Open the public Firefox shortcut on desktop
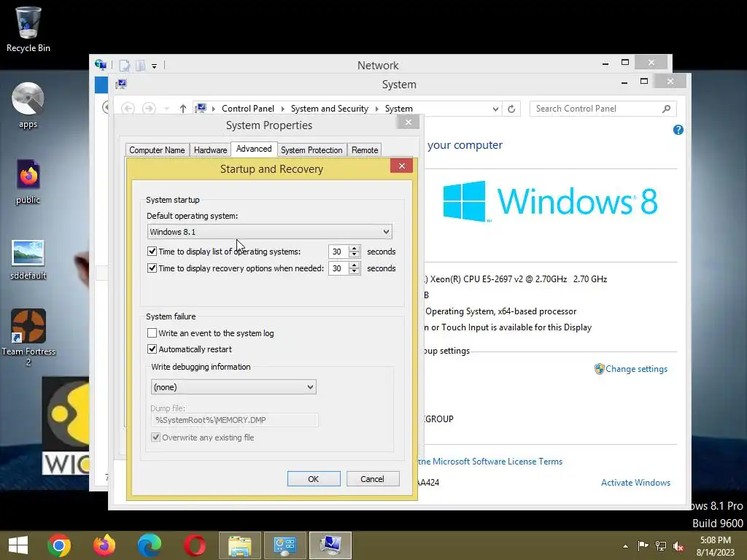Viewport: 747px width, 560px height. point(28,182)
